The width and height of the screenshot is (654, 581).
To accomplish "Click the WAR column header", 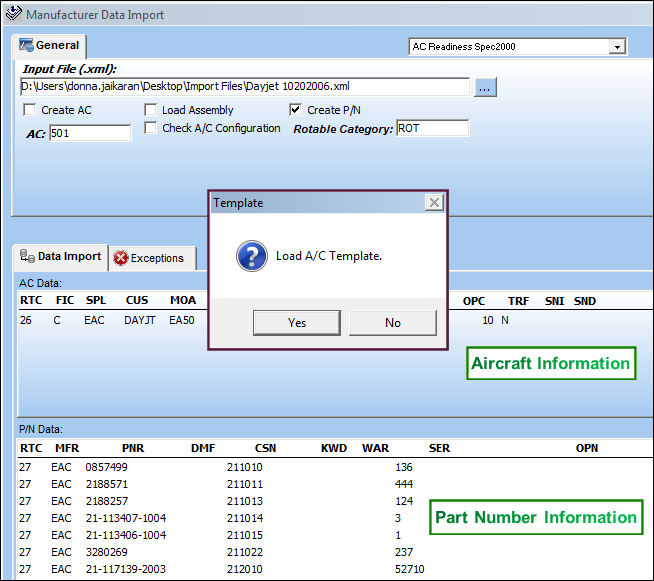I will [375, 448].
